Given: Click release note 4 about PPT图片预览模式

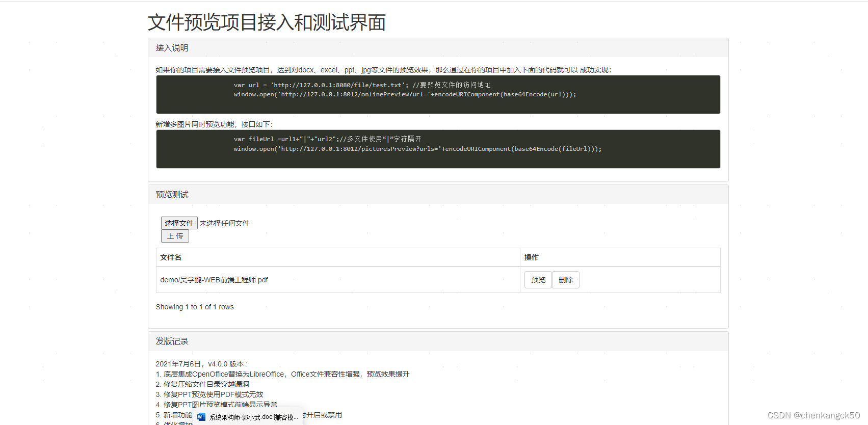Looking at the screenshot, I should coord(217,405).
